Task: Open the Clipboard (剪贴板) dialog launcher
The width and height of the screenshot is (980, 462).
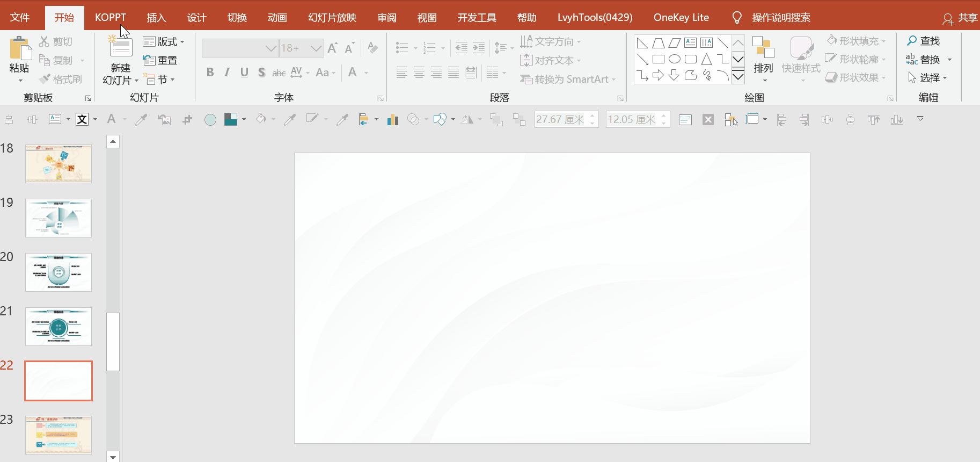Action: 88,98
